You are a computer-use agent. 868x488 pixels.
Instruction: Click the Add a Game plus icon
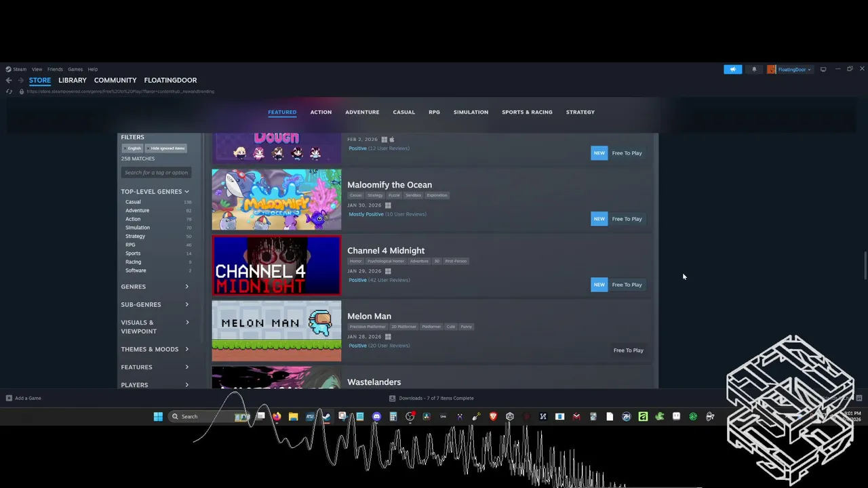tap(9, 398)
